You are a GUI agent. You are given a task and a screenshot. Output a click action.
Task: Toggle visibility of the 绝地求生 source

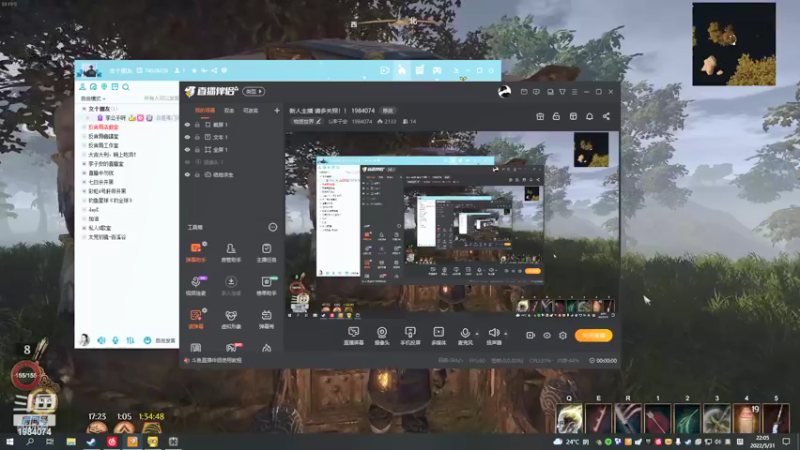coord(187,174)
